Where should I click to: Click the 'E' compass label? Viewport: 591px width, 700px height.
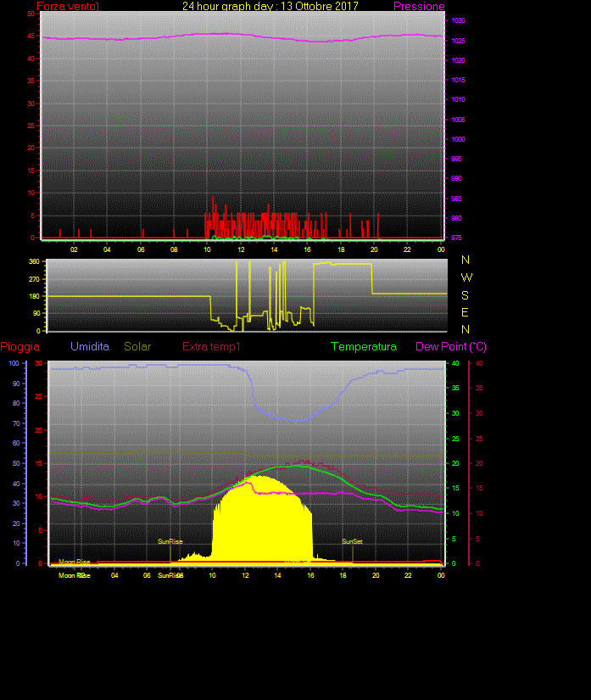pos(465,312)
